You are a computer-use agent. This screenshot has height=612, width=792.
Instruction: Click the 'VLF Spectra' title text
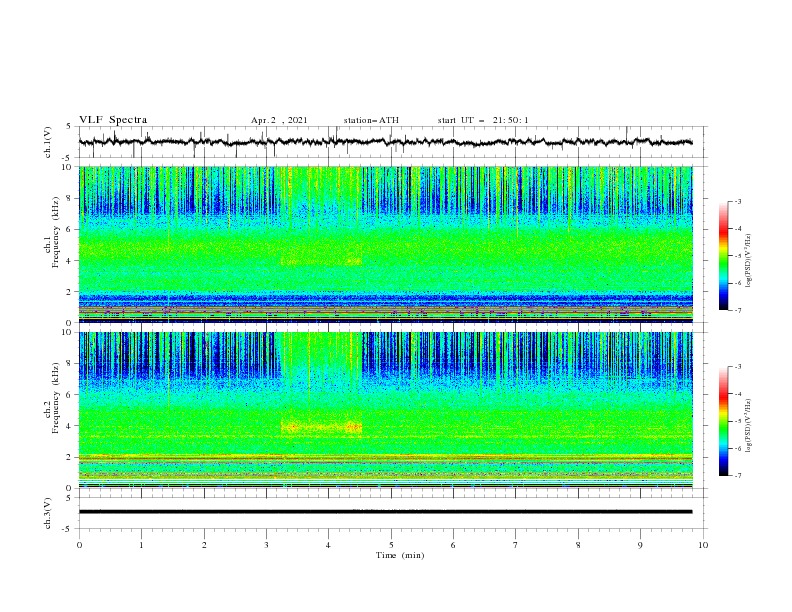coord(113,120)
